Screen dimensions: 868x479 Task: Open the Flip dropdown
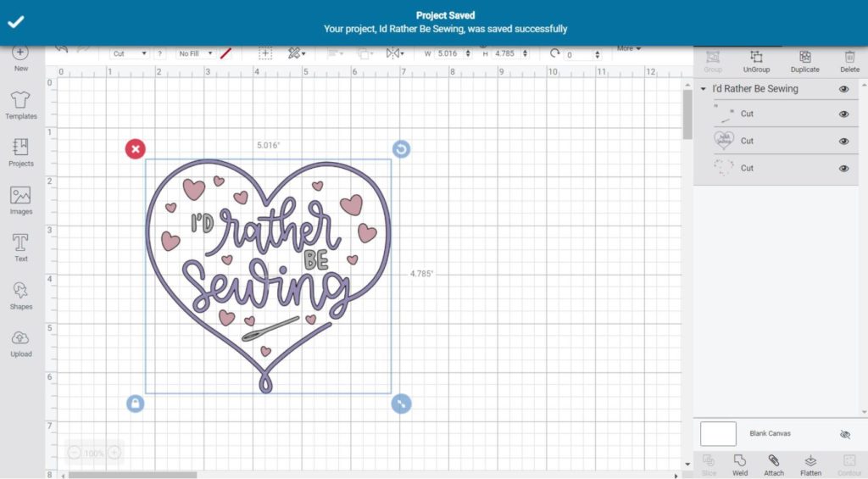pyautogui.click(x=395, y=53)
